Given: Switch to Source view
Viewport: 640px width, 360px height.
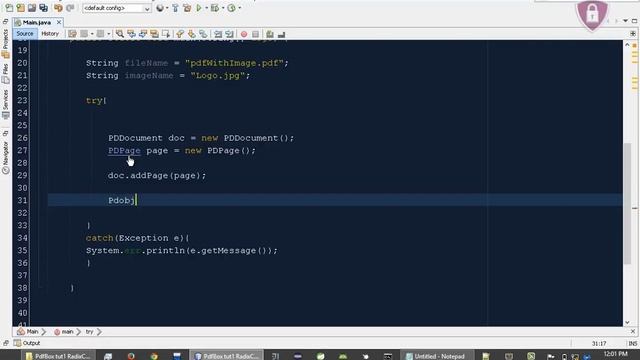Looking at the screenshot, I should 25,34.
